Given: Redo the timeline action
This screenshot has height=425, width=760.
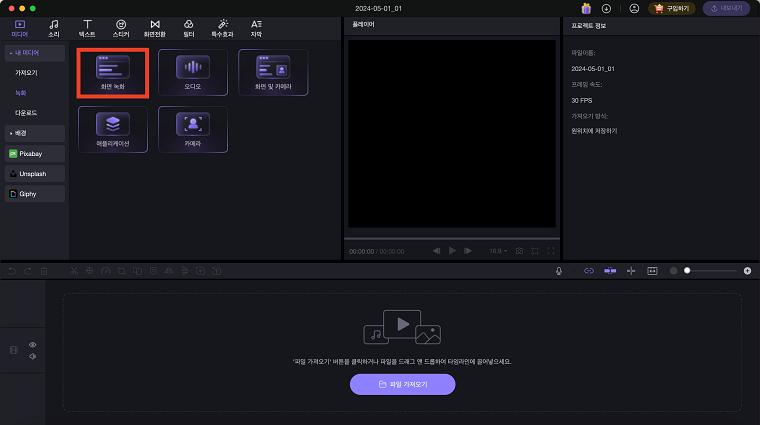Looking at the screenshot, I should 28,271.
